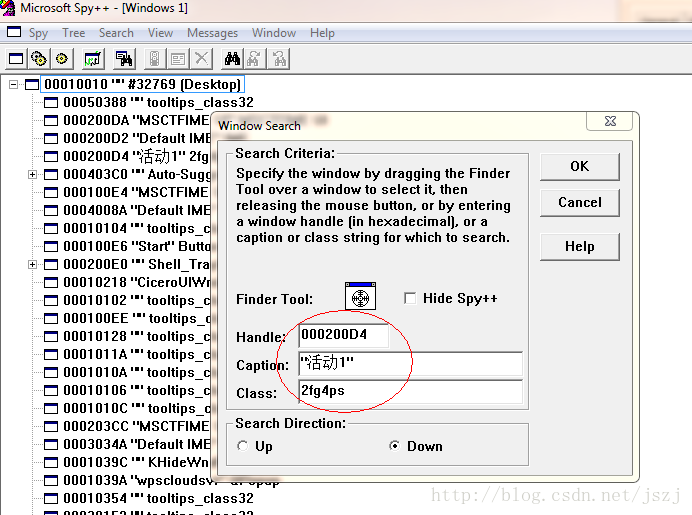This screenshot has width=692, height=515.
Task: Expand the 000200E0 Shell_Tray node
Action: 32,265
